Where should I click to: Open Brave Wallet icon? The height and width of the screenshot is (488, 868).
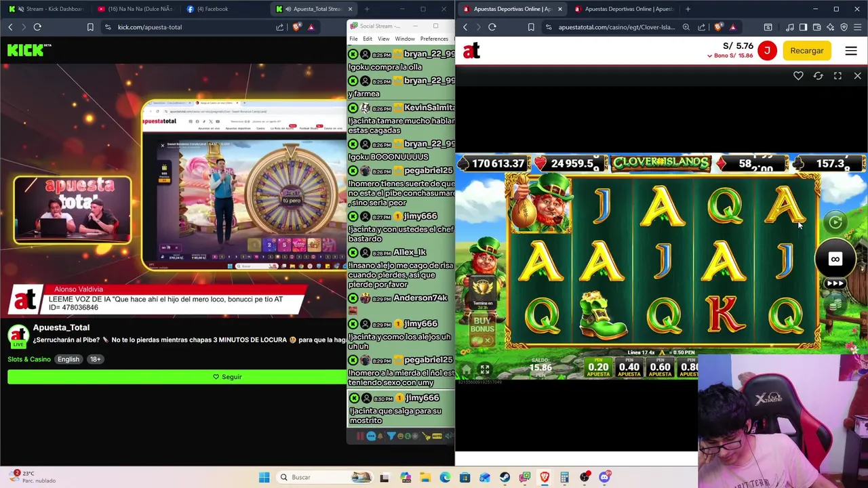pos(817,27)
